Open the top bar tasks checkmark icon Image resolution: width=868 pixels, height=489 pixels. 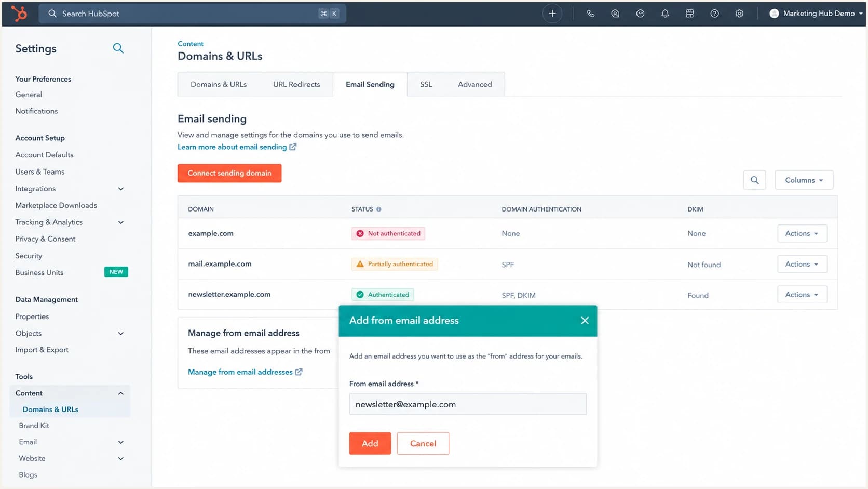(640, 14)
